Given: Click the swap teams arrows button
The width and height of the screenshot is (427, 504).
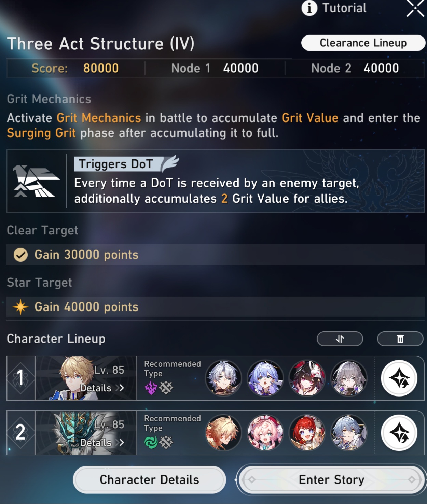Looking at the screenshot, I should [340, 339].
